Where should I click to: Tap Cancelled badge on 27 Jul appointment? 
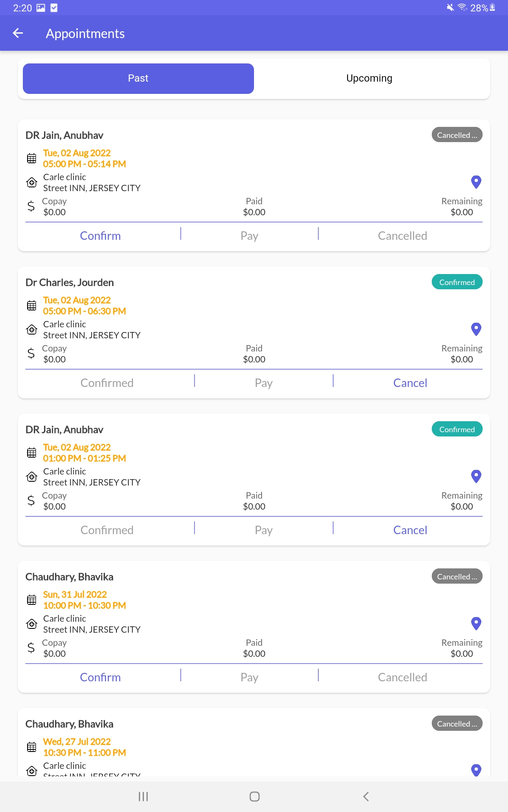pyautogui.click(x=457, y=724)
